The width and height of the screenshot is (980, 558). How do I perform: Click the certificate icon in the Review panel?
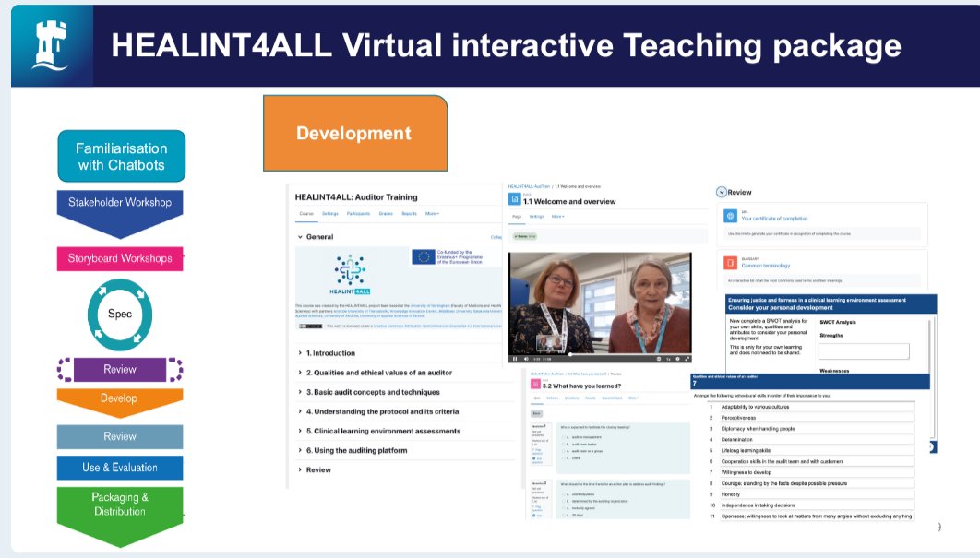click(x=730, y=215)
